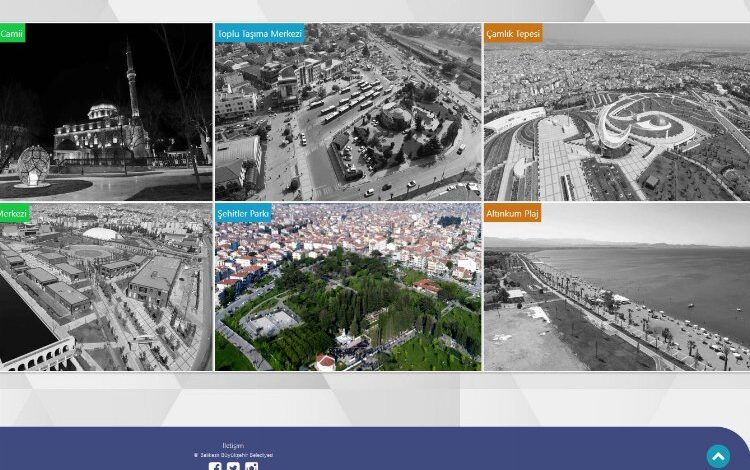Open the Toplu Taşıma Merkezi photo
This screenshot has width=750, height=470.
coord(348,112)
